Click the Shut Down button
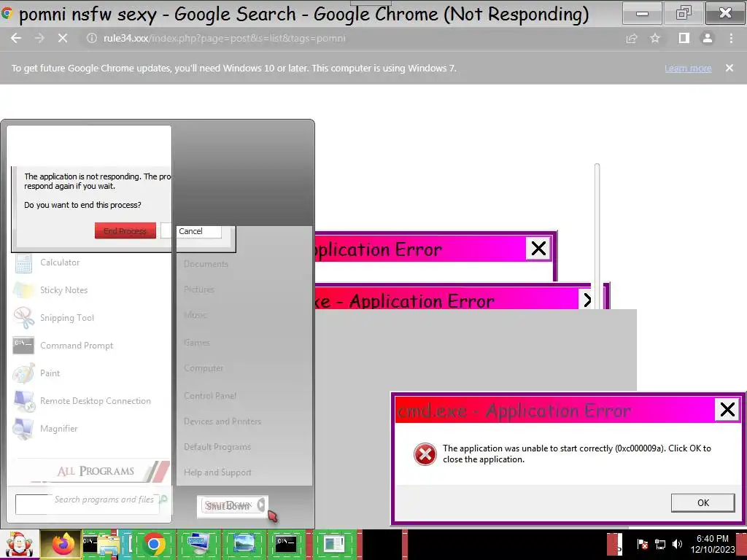The height and width of the screenshot is (560, 747). 228,506
